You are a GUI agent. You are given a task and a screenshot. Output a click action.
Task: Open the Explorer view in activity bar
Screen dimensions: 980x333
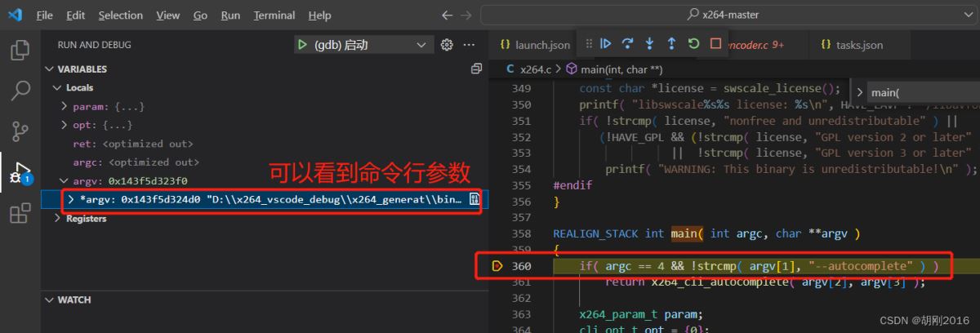point(20,51)
